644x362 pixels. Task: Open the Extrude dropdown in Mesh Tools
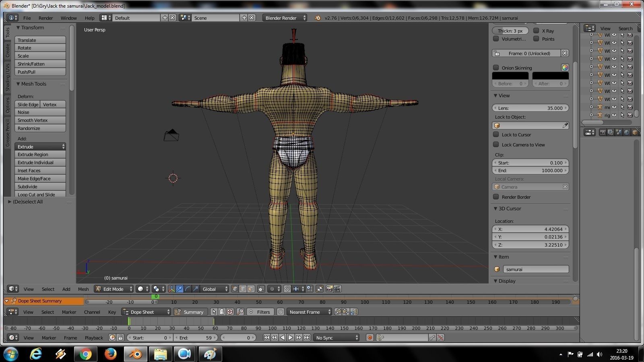40,146
